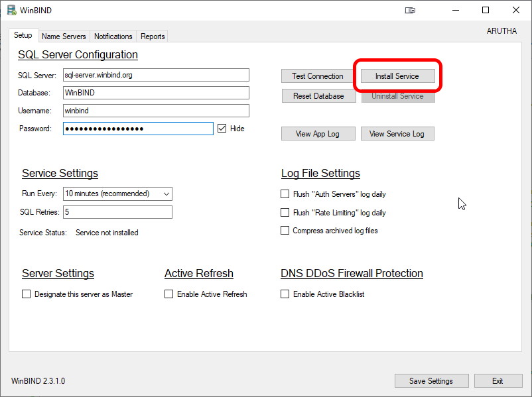This screenshot has width=532, height=397.
Task: Enable Flush "Auth Servers" log daily
Action: coord(285,194)
